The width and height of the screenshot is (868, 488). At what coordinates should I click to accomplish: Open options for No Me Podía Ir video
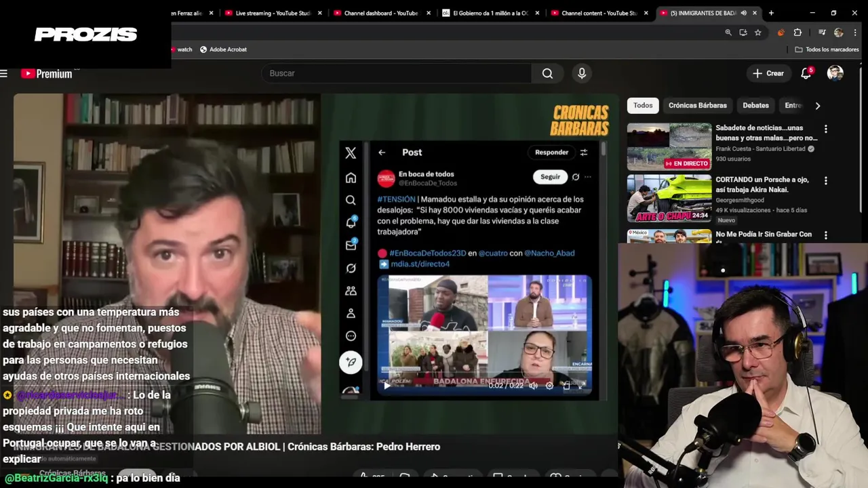click(825, 235)
